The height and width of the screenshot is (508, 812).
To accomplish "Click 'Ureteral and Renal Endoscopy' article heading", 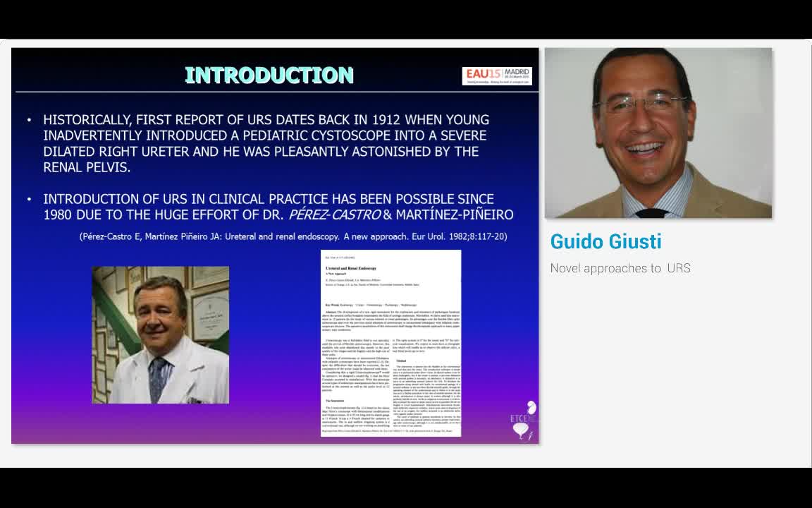I will point(351,269).
